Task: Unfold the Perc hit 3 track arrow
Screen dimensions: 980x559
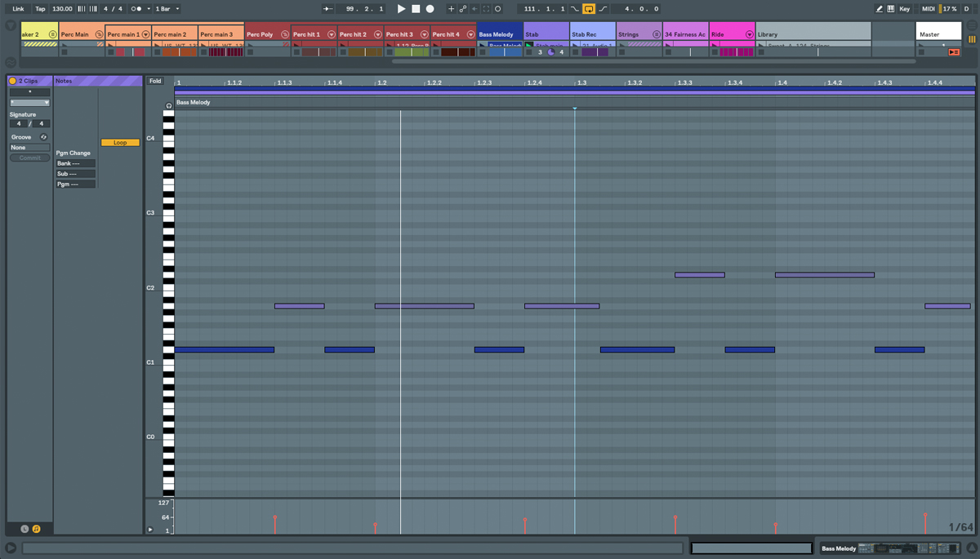Action: point(425,35)
